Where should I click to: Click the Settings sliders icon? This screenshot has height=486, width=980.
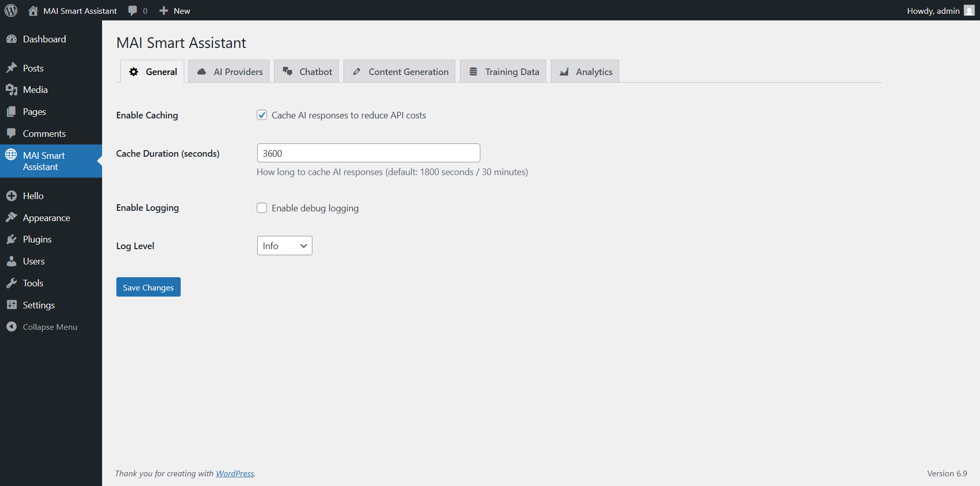coord(11,305)
